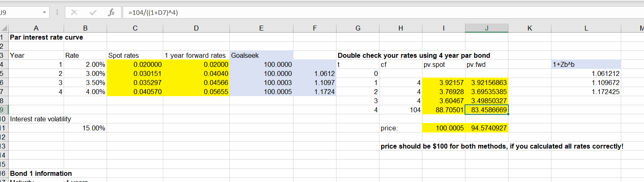Select all cells with corner triangle
644x182 pixels.
(x=4, y=28)
